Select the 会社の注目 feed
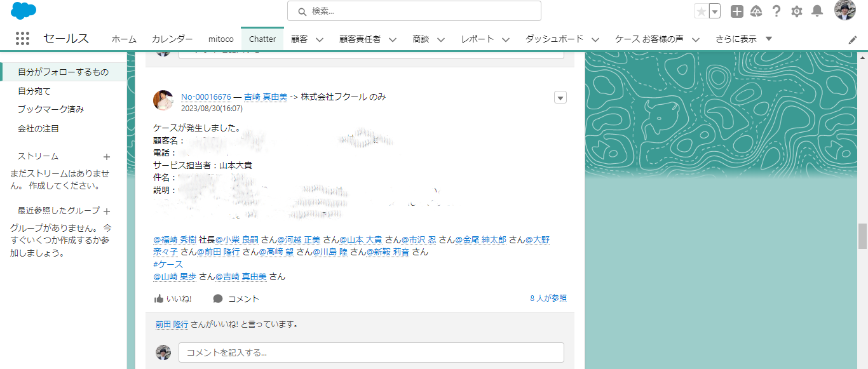The width and height of the screenshot is (868, 369). [38, 128]
